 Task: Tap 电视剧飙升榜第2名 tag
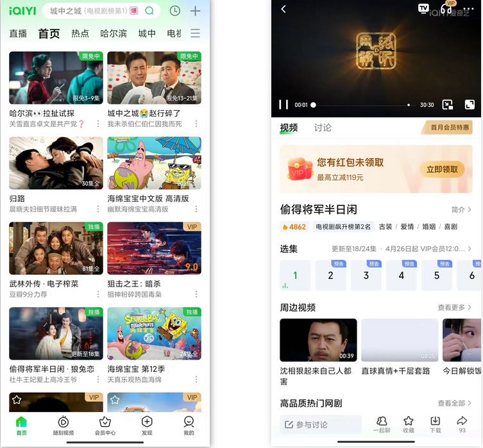[x=343, y=227]
